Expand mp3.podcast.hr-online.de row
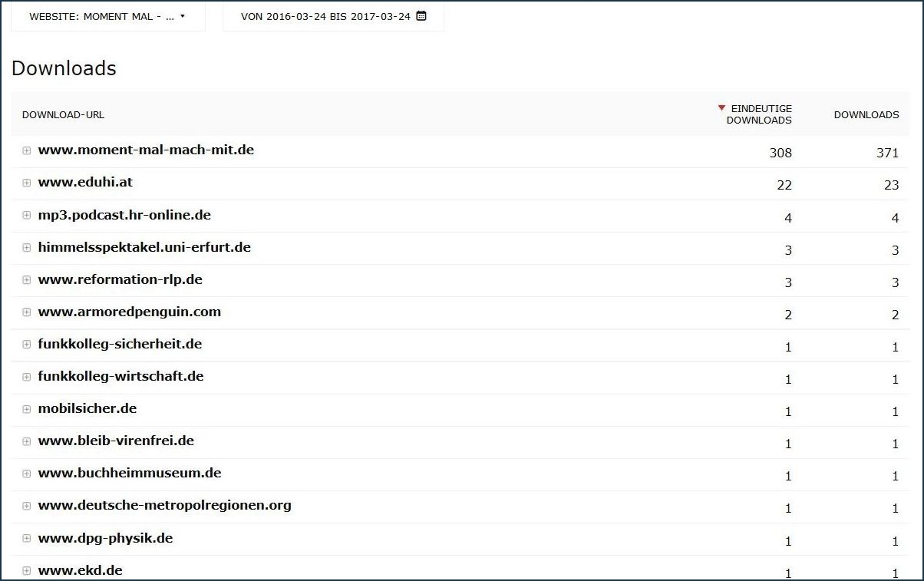Viewport: 924px width, 581px height. point(27,216)
